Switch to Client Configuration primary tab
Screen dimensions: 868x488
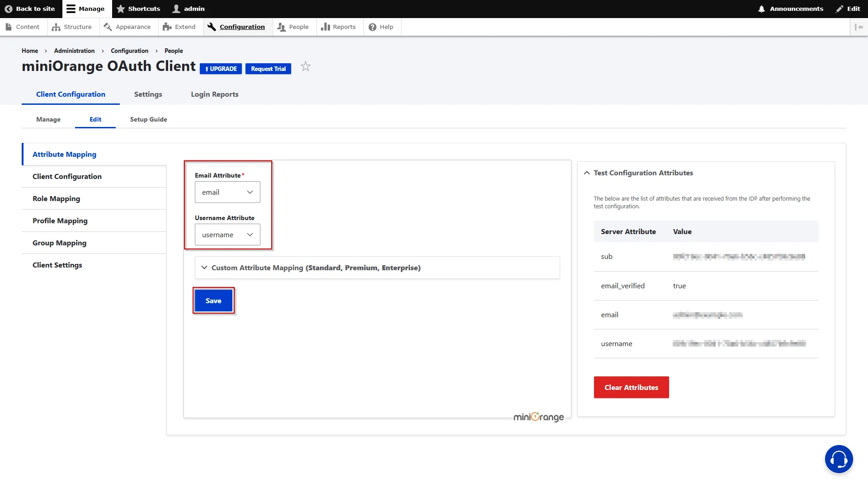coord(71,94)
